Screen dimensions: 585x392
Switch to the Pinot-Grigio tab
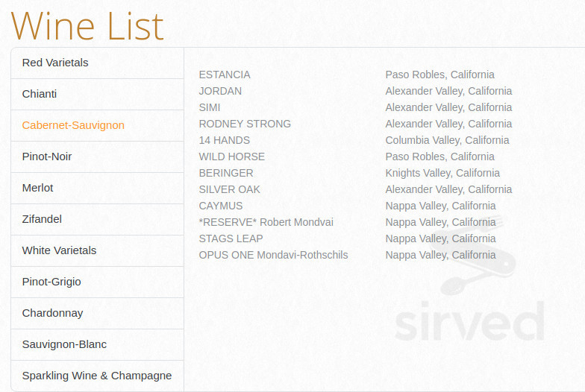pos(51,282)
